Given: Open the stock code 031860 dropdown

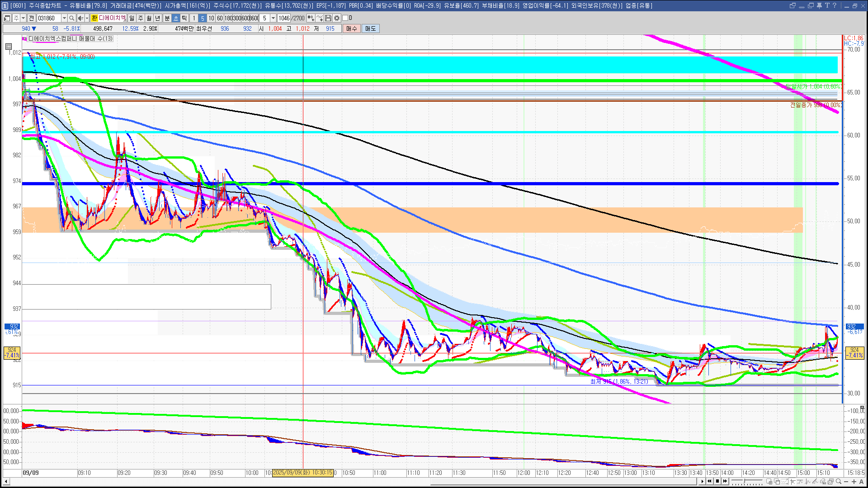Looking at the screenshot, I should (x=64, y=18).
